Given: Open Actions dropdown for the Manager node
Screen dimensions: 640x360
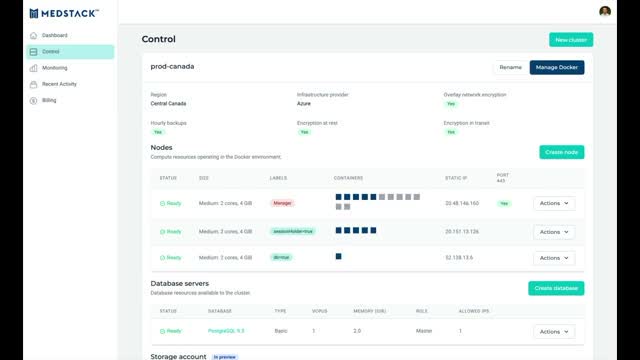Looking at the screenshot, I should 554,203.
